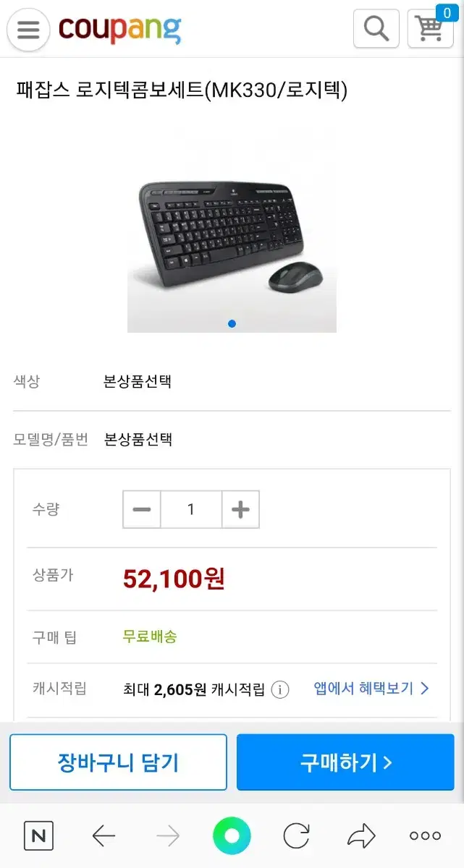Add item via 장바구니 담기 button
Viewport: 464px width, 868px height.
click(118, 762)
